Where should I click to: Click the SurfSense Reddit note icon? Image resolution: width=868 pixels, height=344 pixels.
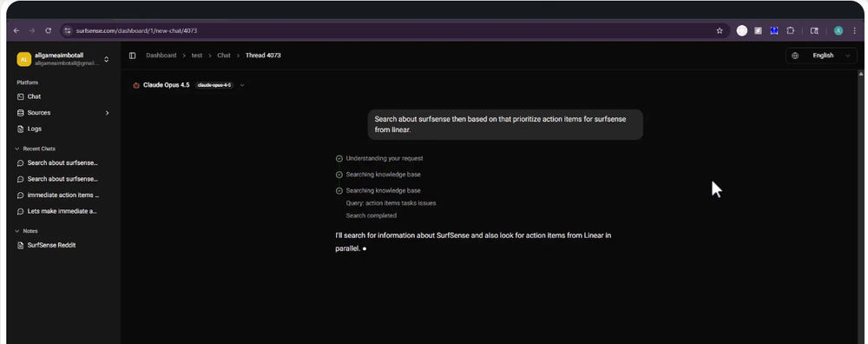tap(21, 245)
